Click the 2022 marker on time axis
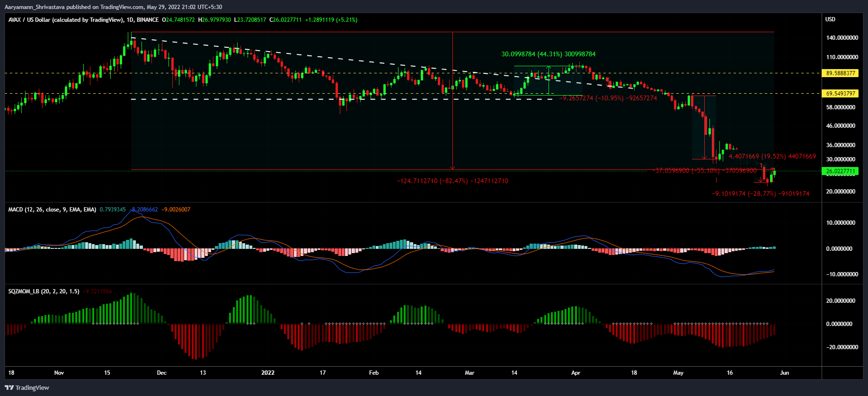Viewport: 868px width, 396px height. 268,373
